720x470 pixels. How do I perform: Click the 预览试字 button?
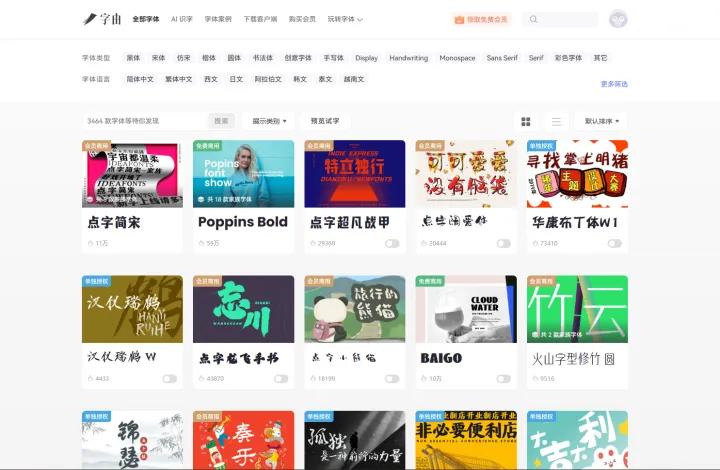(325, 121)
